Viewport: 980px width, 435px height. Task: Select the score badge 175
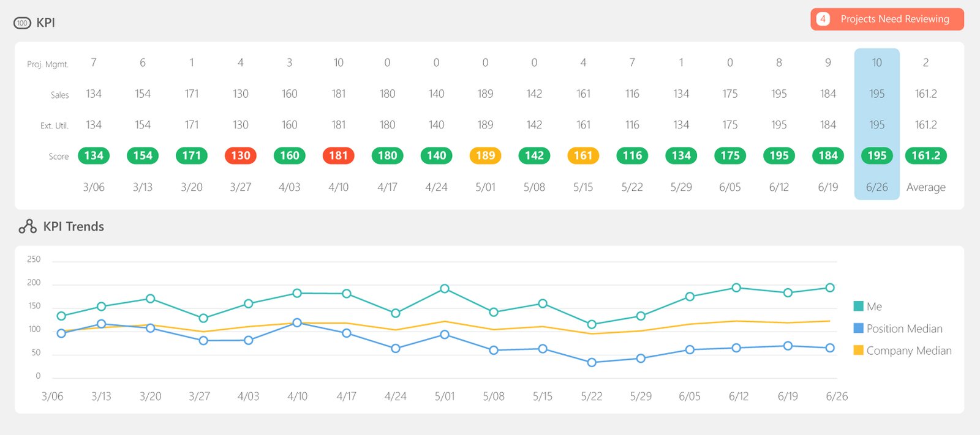click(730, 155)
